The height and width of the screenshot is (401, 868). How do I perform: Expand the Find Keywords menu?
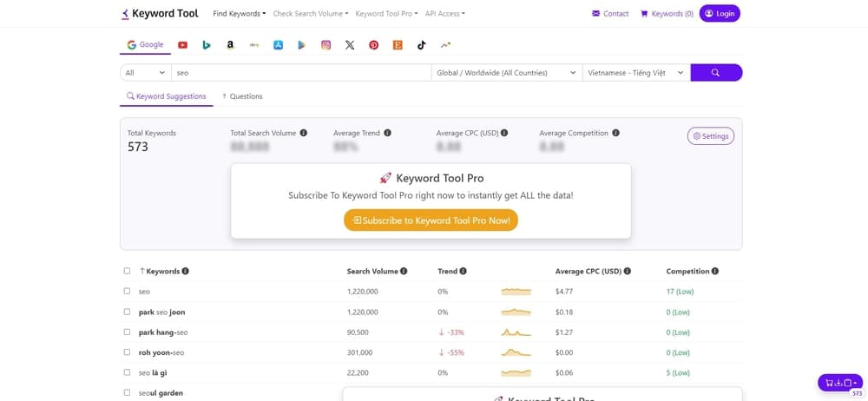click(x=240, y=13)
